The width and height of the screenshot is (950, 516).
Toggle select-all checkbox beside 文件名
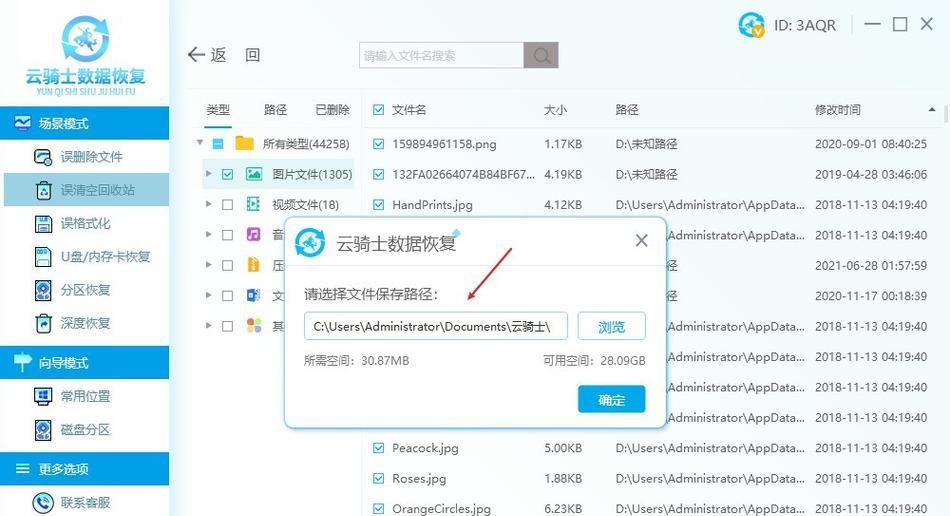[379, 110]
